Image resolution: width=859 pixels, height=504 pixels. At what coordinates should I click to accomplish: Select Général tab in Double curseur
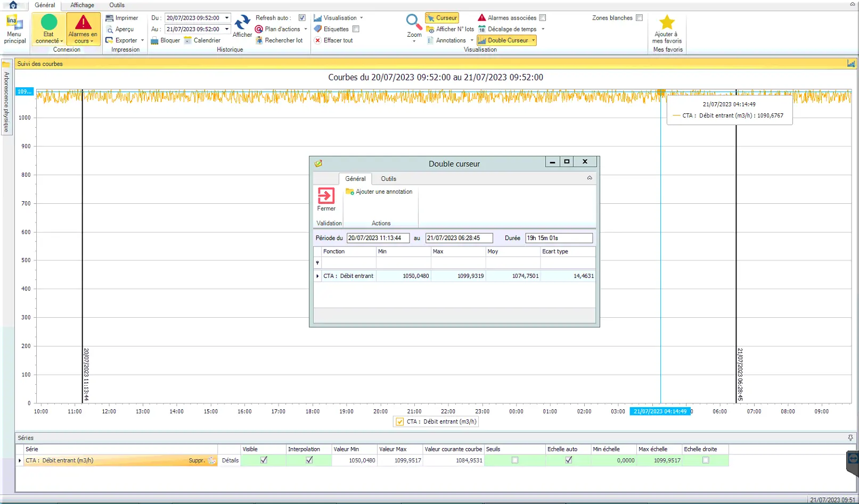coord(355,179)
